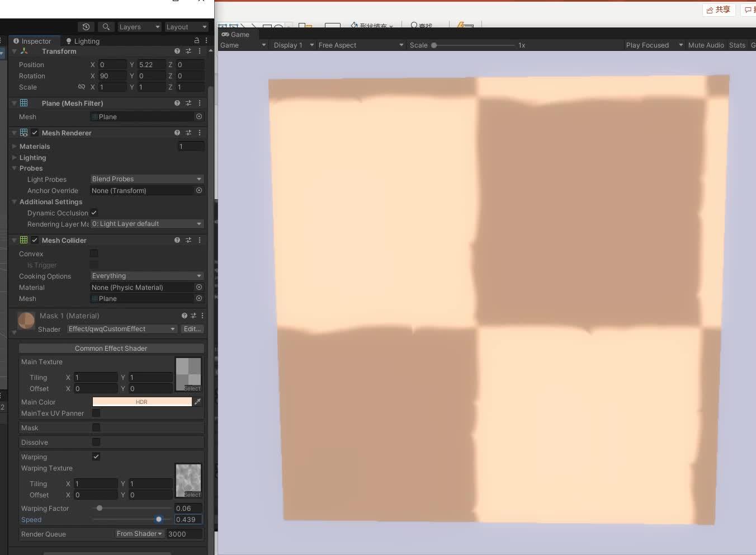Image resolution: width=756 pixels, height=555 pixels.
Task: Disable the Mesh Renderer component checkbox
Action: [35, 133]
